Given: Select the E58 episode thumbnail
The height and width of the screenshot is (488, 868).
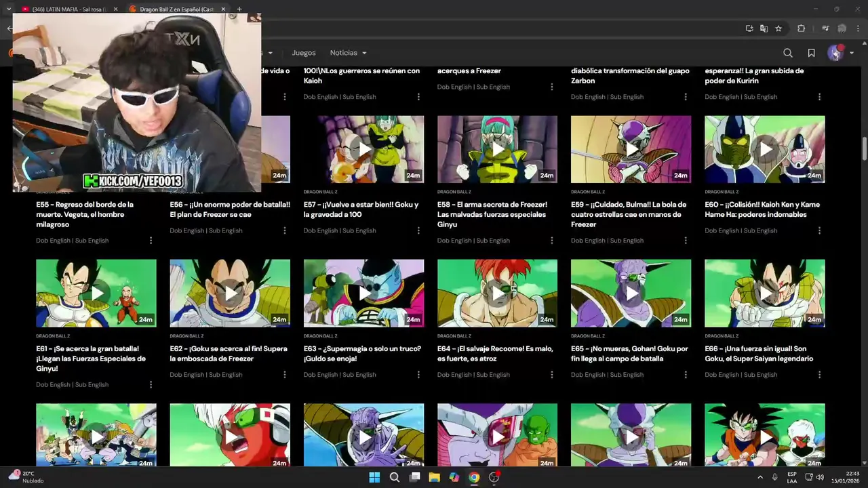Looking at the screenshot, I should tap(497, 149).
